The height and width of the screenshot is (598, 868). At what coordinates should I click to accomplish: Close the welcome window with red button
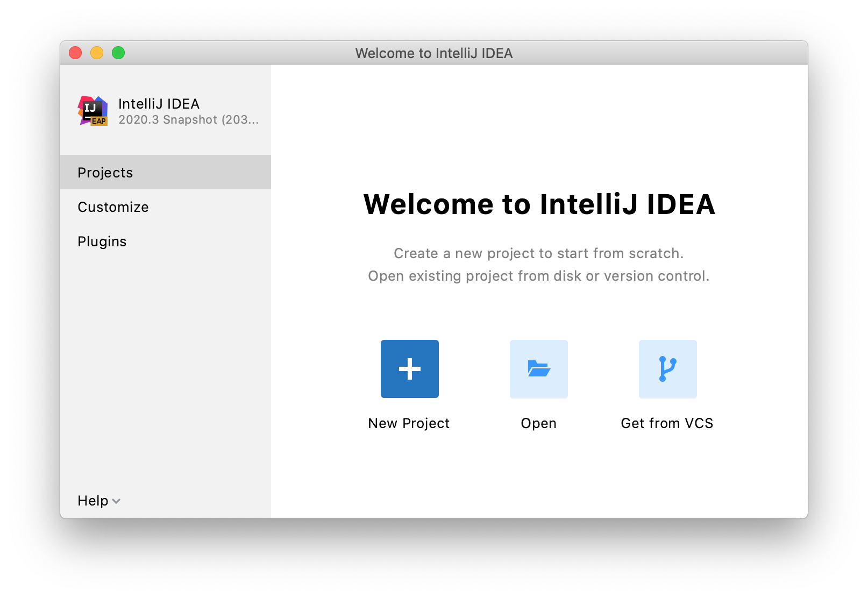coord(75,53)
